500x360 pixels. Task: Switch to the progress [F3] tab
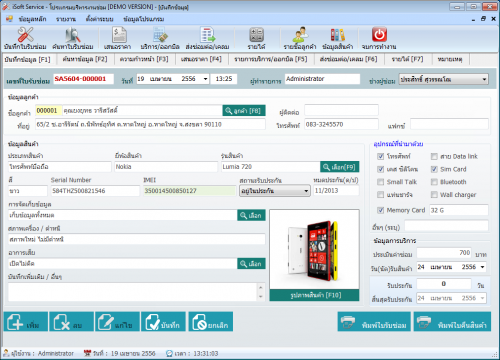tap(144, 59)
